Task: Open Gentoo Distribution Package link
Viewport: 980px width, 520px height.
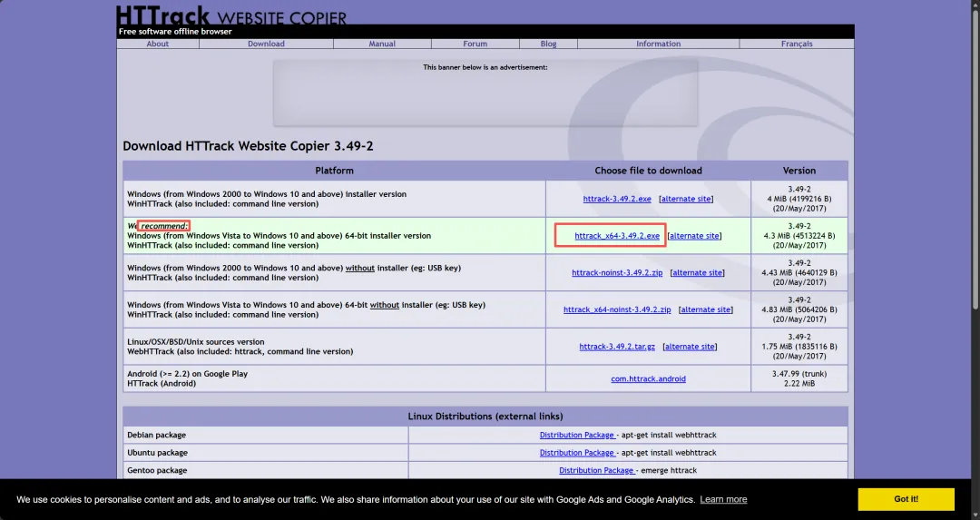Action: tap(596, 470)
